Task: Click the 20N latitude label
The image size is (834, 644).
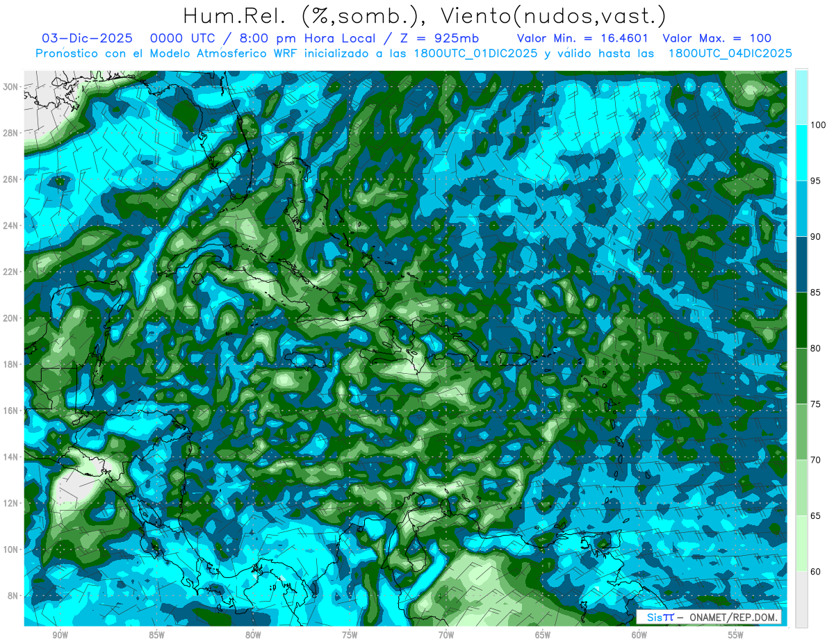Action: click(x=11, y=318)
